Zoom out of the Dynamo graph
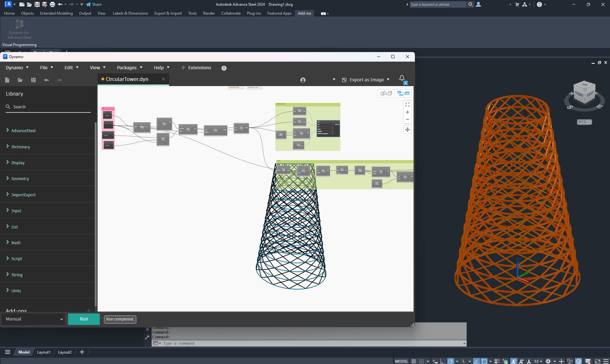The height and width of the screenshot is (364, 610). [408, 120]
